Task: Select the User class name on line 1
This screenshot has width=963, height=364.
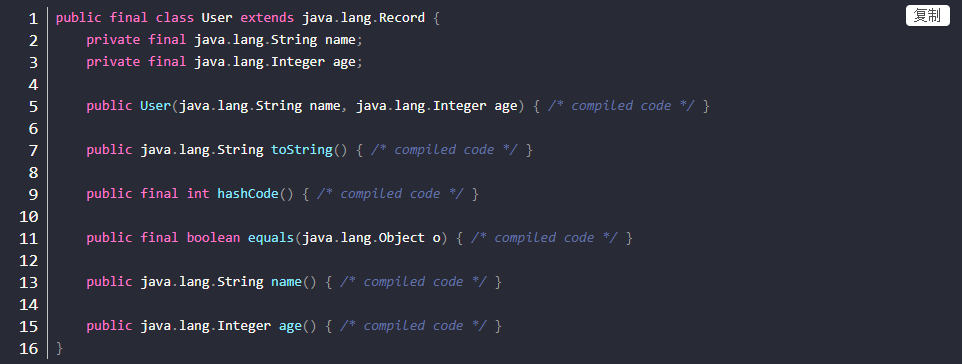Action: [217, 18]
